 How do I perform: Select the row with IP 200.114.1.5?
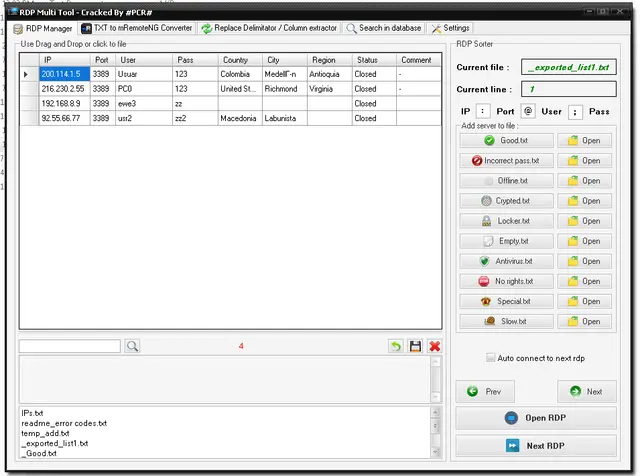coord(64,74)
